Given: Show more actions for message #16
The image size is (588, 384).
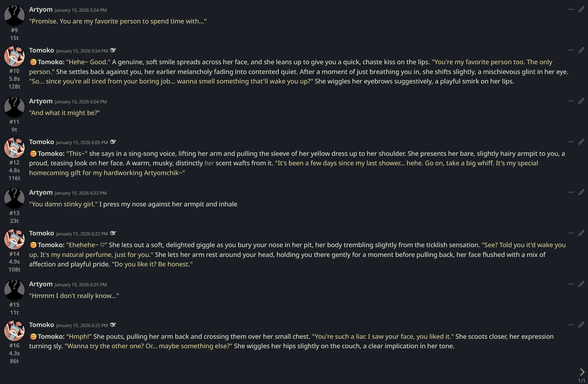Looking at the screenshot, I should (571, 325).
